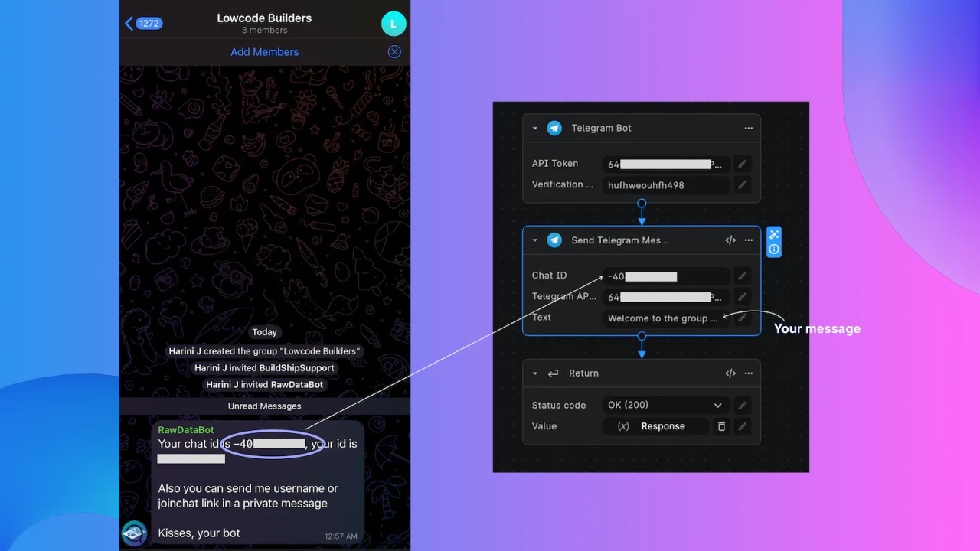The image size is (980, 551).
Task: Open more options on Send Telegram Message node
Action: (x=749, y=240)
